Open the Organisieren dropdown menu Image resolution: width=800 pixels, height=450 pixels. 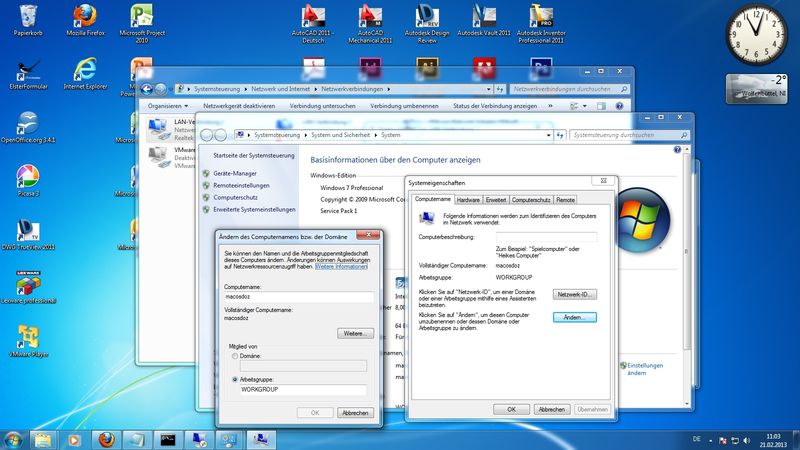point(167,106)
